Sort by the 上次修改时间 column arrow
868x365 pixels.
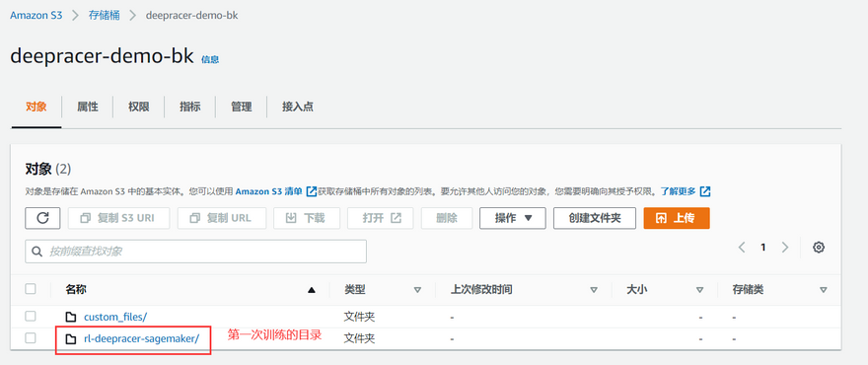coord(594,290)
